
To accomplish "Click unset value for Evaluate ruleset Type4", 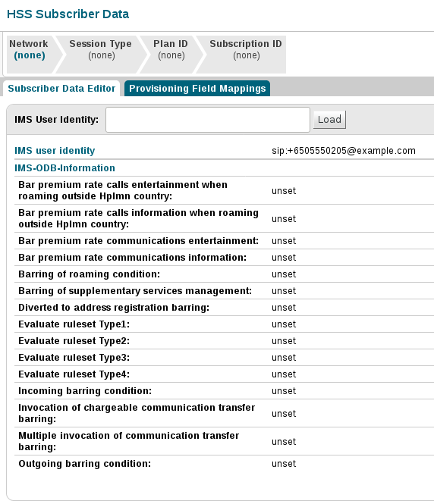I will pos(284,374).
